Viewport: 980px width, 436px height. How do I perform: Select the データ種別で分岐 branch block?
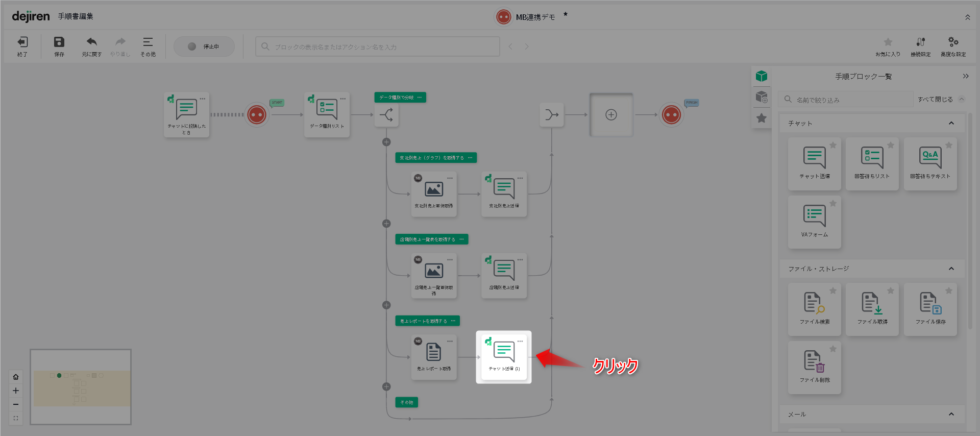(386, 115)
